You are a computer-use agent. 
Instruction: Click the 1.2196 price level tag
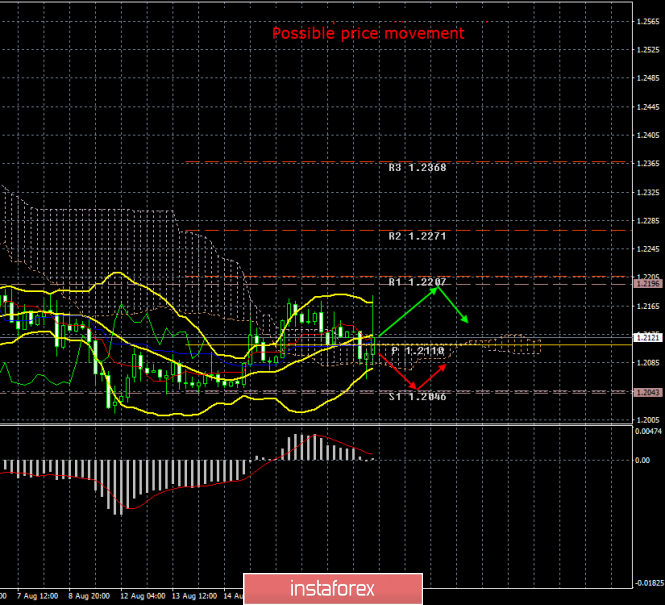[x=648, y=284]
